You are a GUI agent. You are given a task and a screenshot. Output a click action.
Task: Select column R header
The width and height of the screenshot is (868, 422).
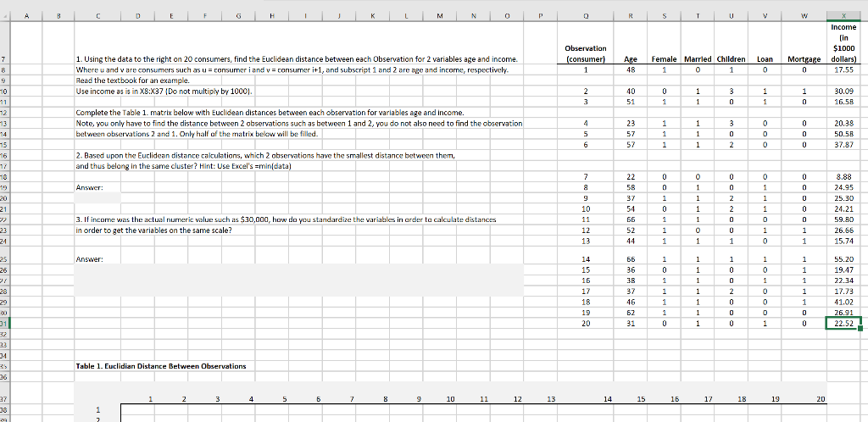tap(631, 17)
